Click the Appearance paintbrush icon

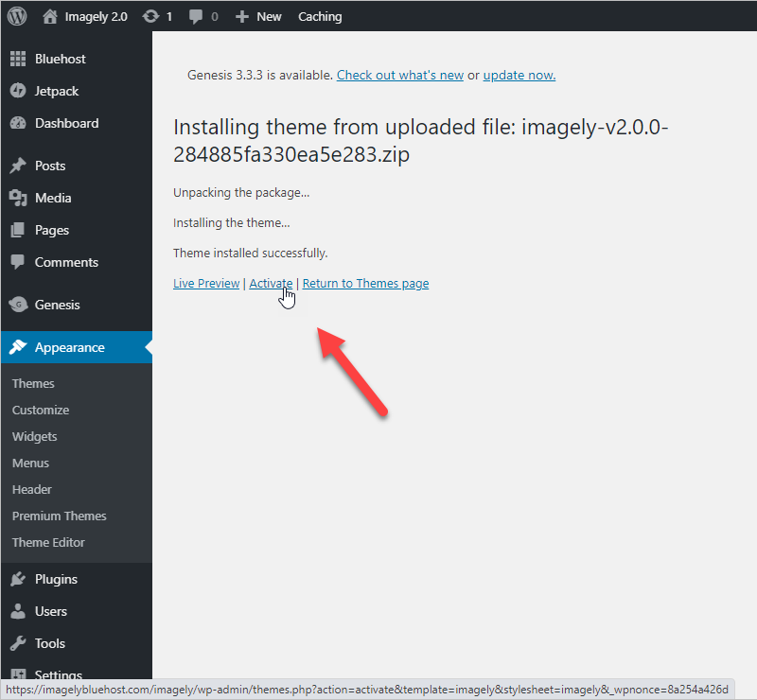(18, 347)
